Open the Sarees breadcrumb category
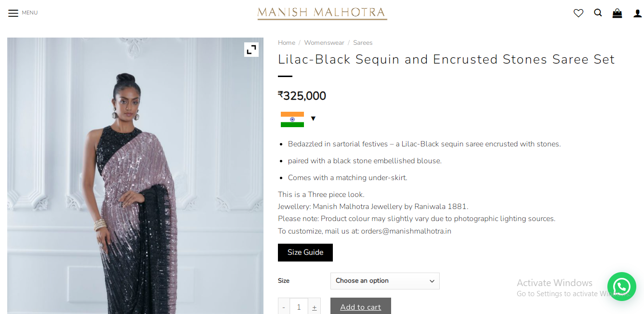Viewport: 644px width, 314px height. pos(363,43)
